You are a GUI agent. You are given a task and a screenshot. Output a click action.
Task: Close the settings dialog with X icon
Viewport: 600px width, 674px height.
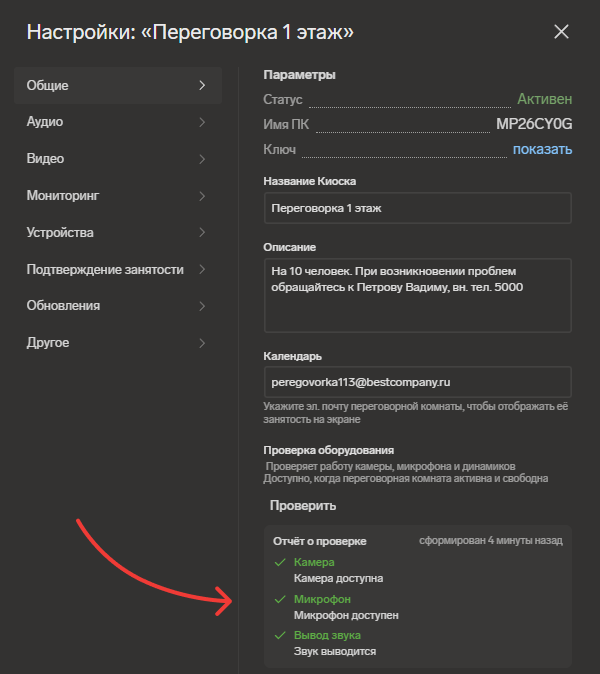tap(561, 32)
